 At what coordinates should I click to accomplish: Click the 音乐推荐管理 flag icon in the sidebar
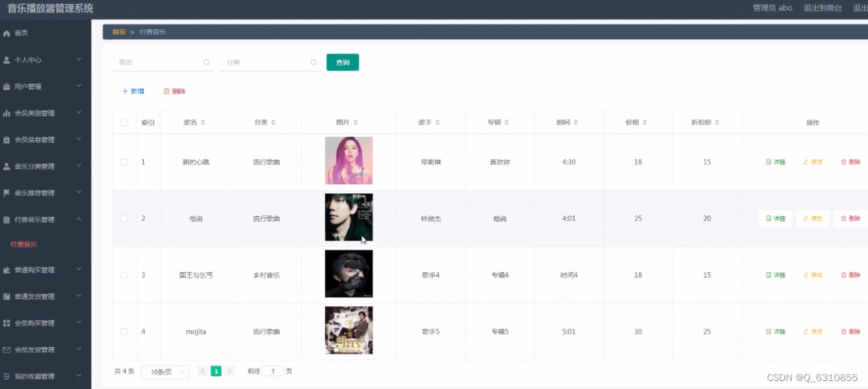7,193
